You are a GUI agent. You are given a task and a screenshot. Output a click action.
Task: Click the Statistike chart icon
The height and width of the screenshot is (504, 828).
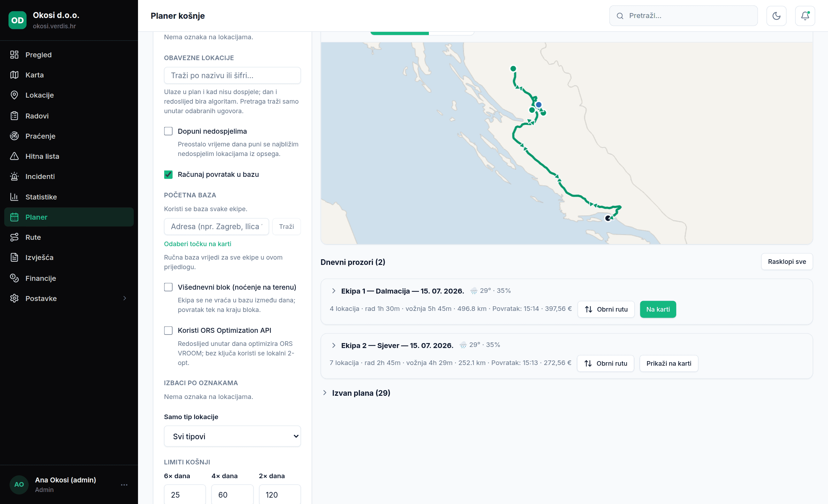pyautogui.click(x=14, y=197)
